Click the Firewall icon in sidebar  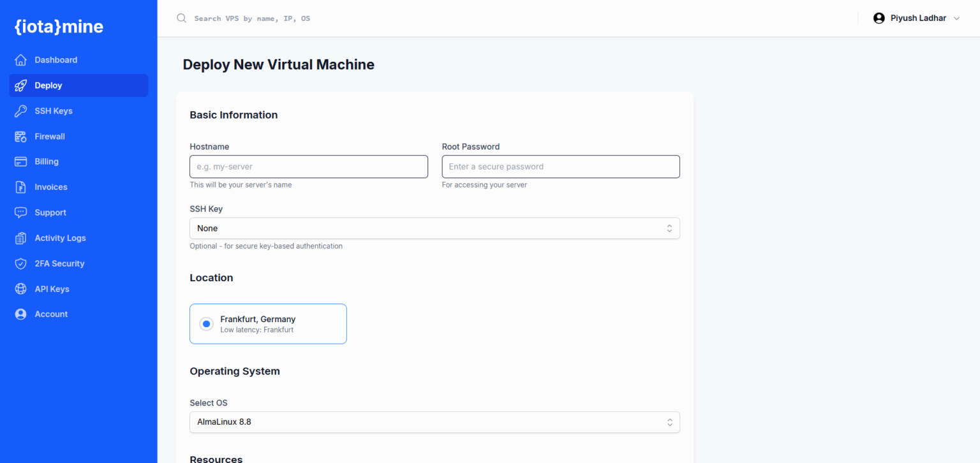(x=21, y=136)
